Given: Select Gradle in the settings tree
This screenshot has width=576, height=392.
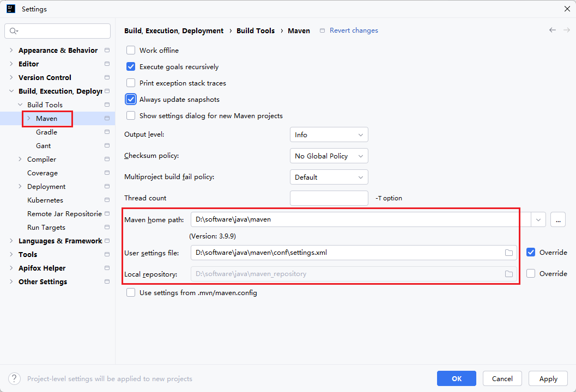Looking at the screenshot, I should pyautogui.click(x=46, y=132).
